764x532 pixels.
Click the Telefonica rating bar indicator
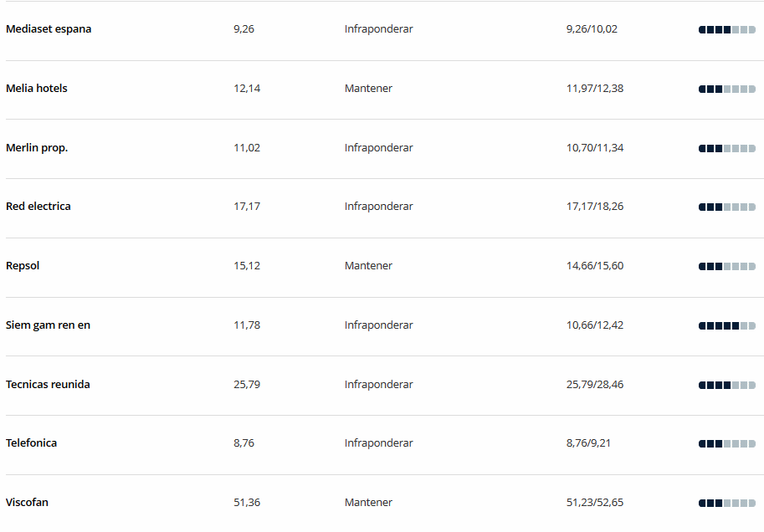727,444
